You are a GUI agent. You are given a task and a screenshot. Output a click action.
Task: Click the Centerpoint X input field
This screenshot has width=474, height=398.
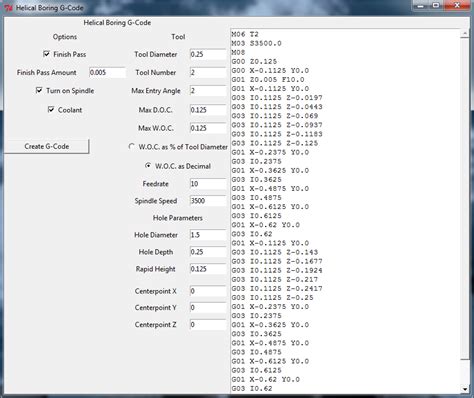(208, 291)
